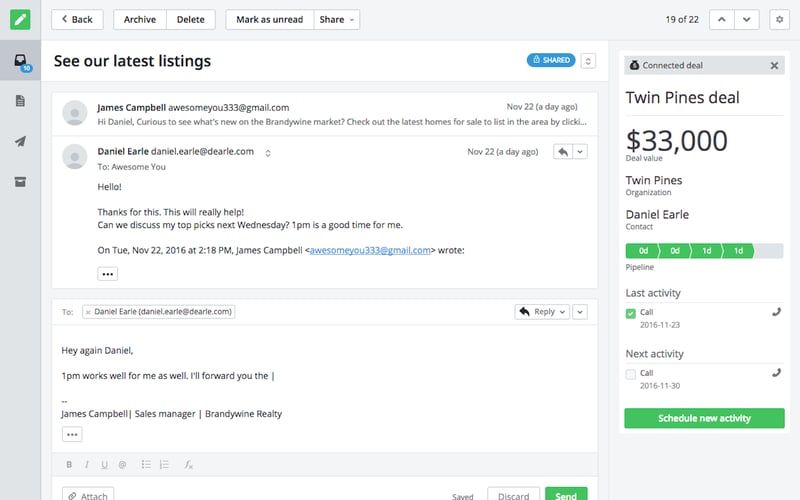Insert a numbered list

(164, 464)
